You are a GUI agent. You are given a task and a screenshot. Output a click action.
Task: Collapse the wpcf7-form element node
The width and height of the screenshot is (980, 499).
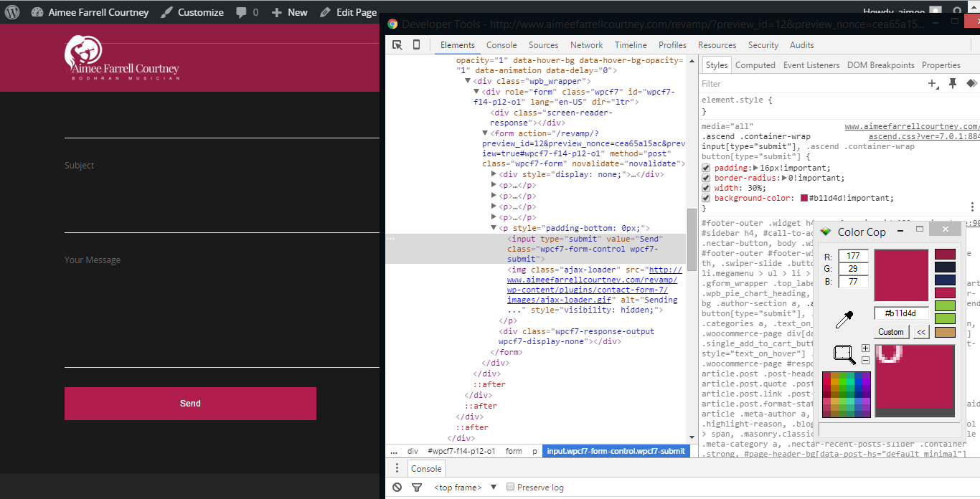(485, 133)
